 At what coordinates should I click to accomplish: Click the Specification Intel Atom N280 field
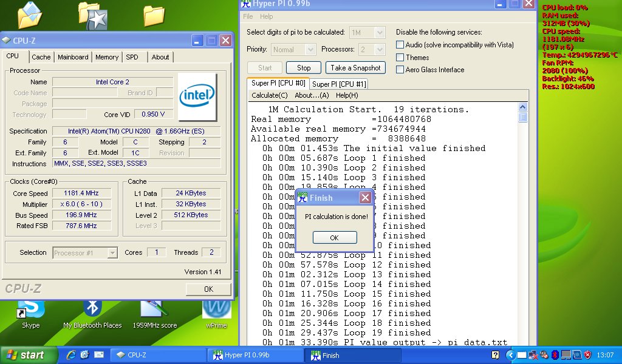(x=137, y=131)
